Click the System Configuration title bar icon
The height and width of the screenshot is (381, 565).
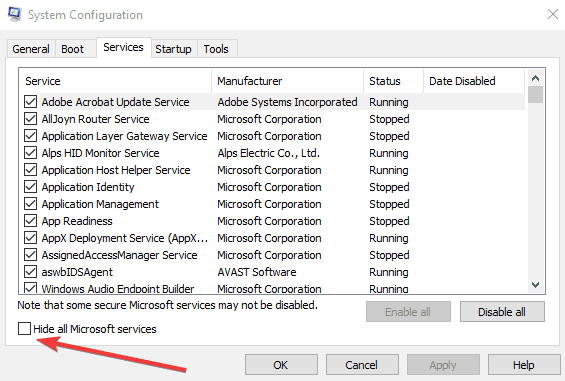click(x=15, y=14)
